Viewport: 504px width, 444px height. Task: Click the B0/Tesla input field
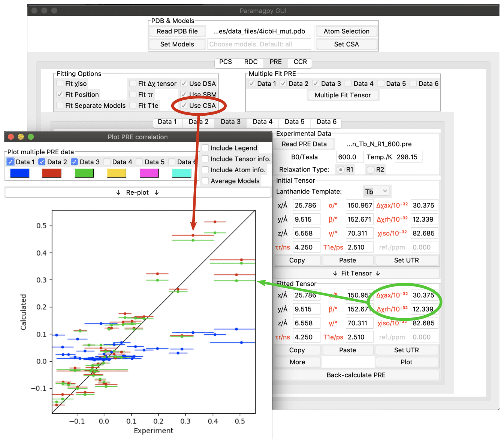[350, 157]
